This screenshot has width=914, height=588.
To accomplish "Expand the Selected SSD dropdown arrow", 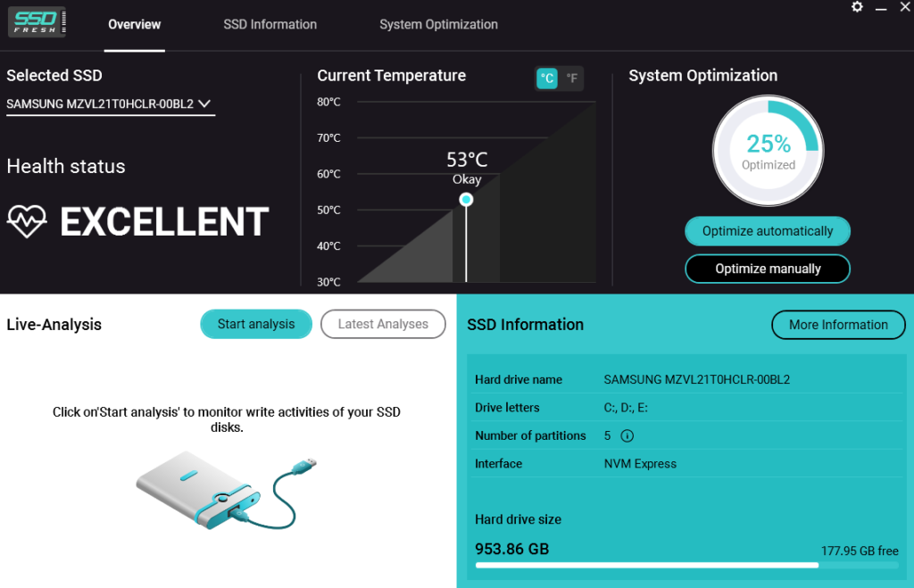I will click(204, 104).
